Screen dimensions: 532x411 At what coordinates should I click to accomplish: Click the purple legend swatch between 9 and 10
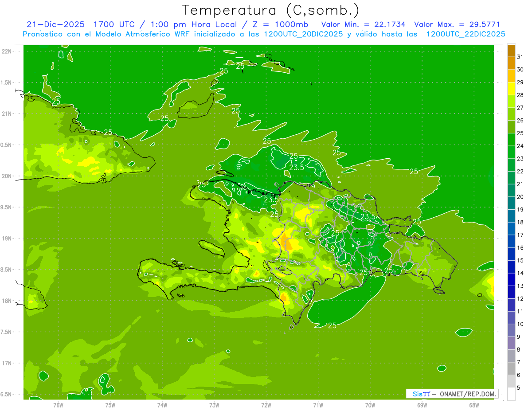tap(511, 330)
